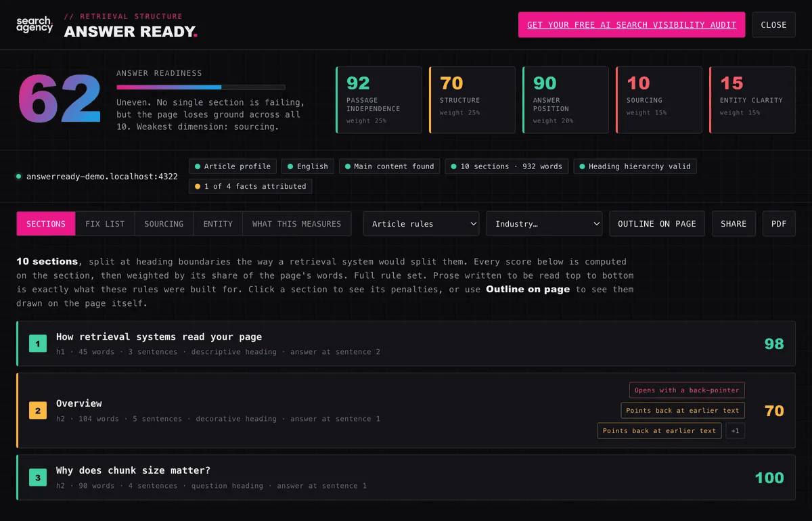Viewport: 812px width, 521px height.
Task: Click second 'Points back at earlier text' tag
Action: (x=659, y=430)
